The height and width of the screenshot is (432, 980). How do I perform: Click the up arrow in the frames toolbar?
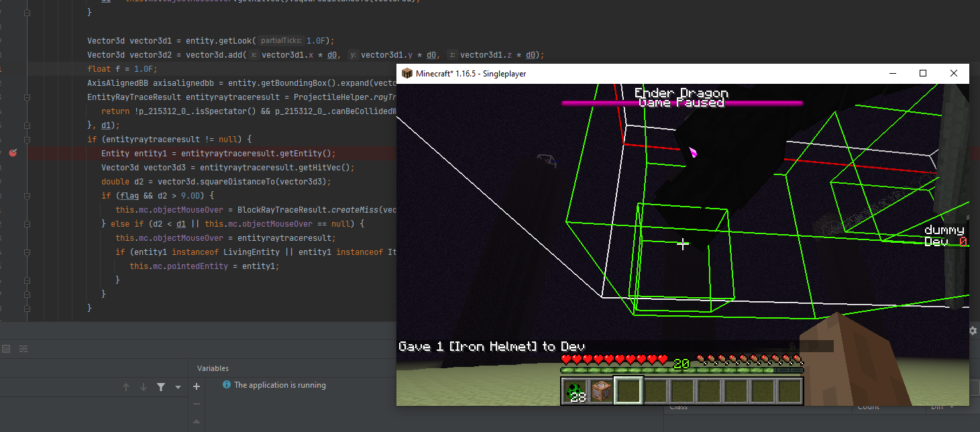(125, 386)
